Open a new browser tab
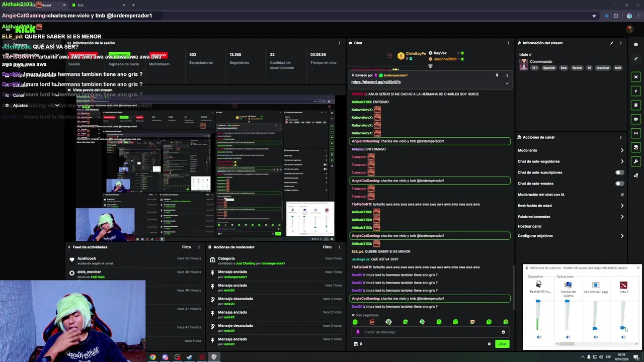 [x=133, y=5]
